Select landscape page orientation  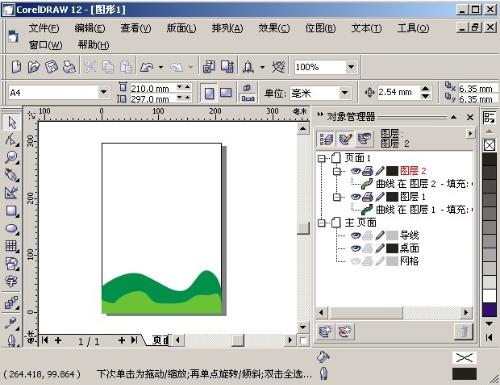click(226, 93)
